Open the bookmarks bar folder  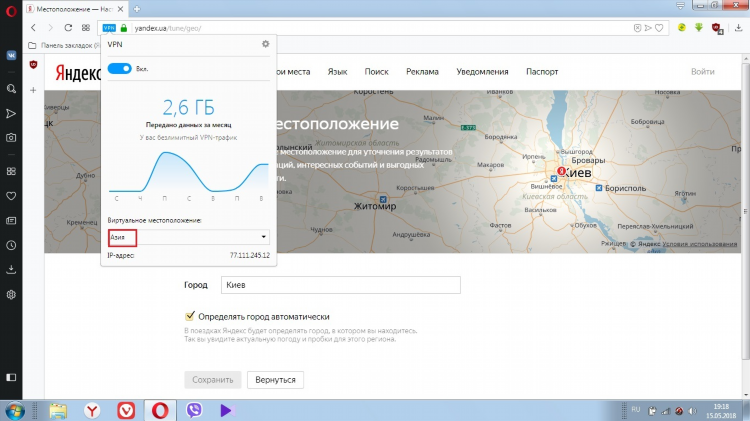click(64, 45)
